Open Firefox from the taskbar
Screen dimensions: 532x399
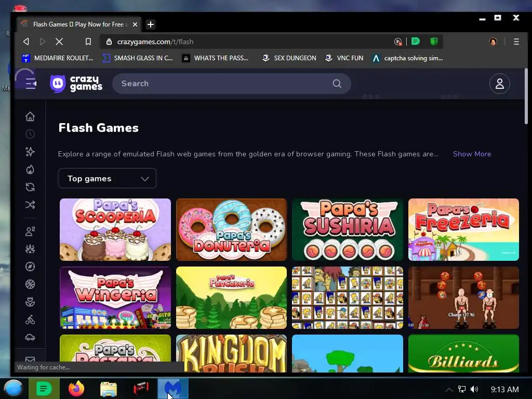click(76, 389)
